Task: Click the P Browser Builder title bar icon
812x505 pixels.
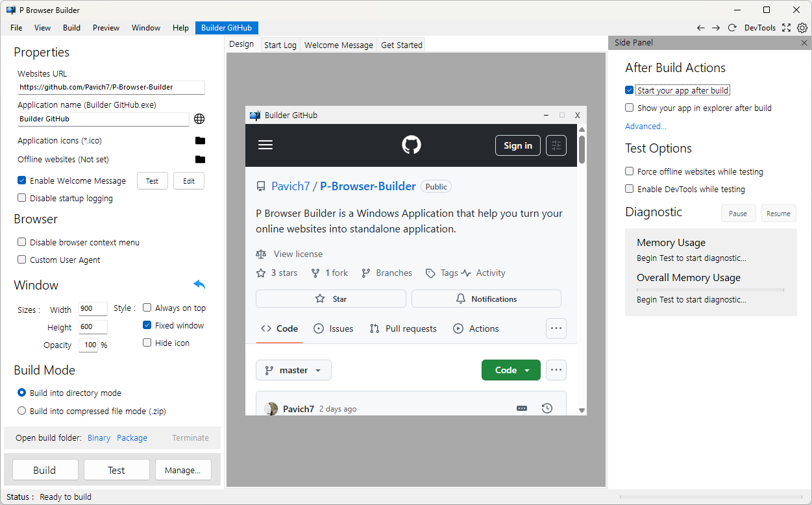Action: (11, 10)
